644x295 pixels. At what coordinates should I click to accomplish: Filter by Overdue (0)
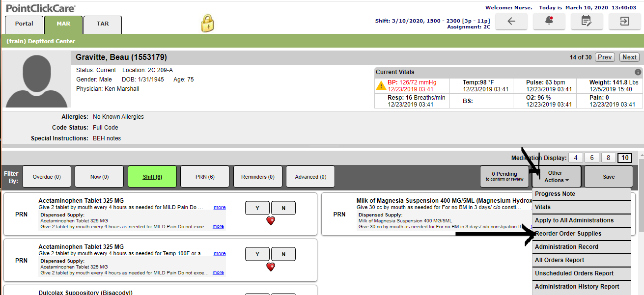[47, 177]
